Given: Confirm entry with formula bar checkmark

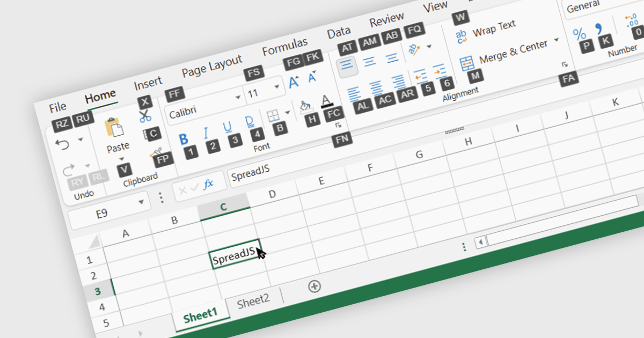Looking at the screenshot, I should pyautogui.click(x=195, y=187).
